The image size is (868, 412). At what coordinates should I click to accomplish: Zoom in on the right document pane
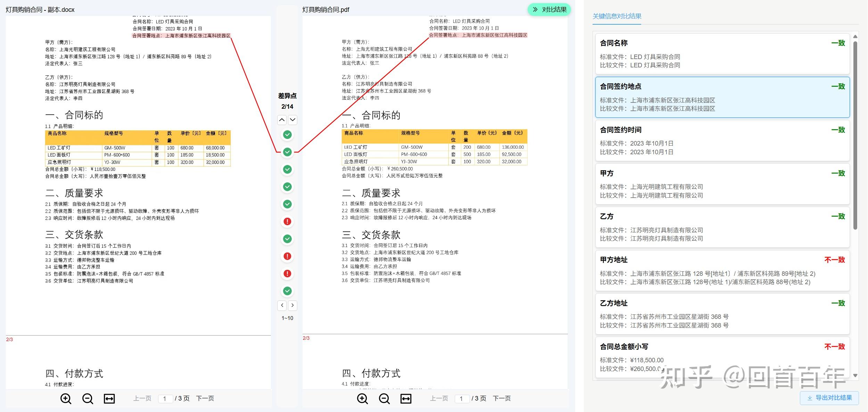click(x=363, y=398)
